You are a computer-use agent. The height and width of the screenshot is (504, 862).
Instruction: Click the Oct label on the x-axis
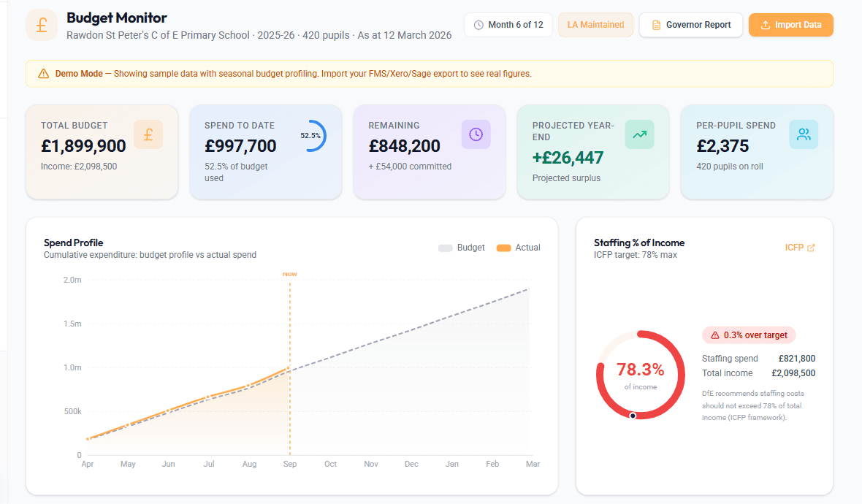tap(330, 464)
